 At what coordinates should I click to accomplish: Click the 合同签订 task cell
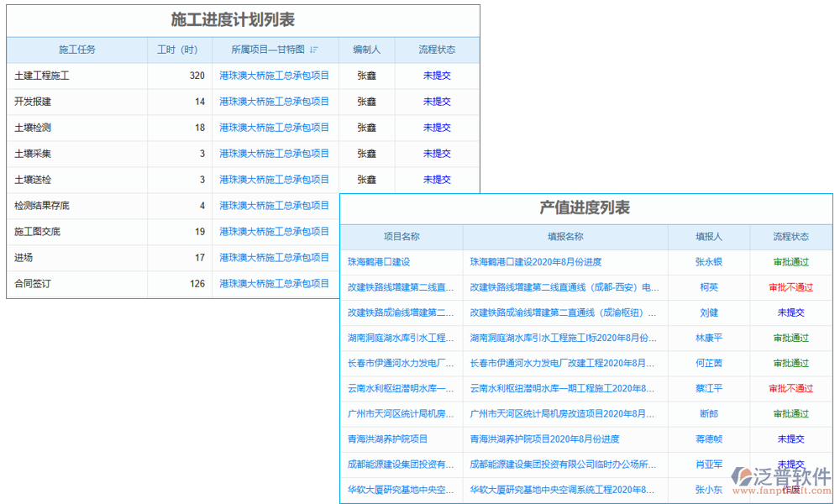coord(34,284)
